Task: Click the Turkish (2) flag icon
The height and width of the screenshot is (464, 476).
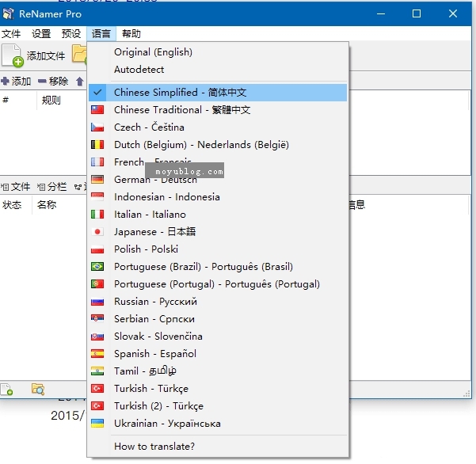Action: point(97,406)
